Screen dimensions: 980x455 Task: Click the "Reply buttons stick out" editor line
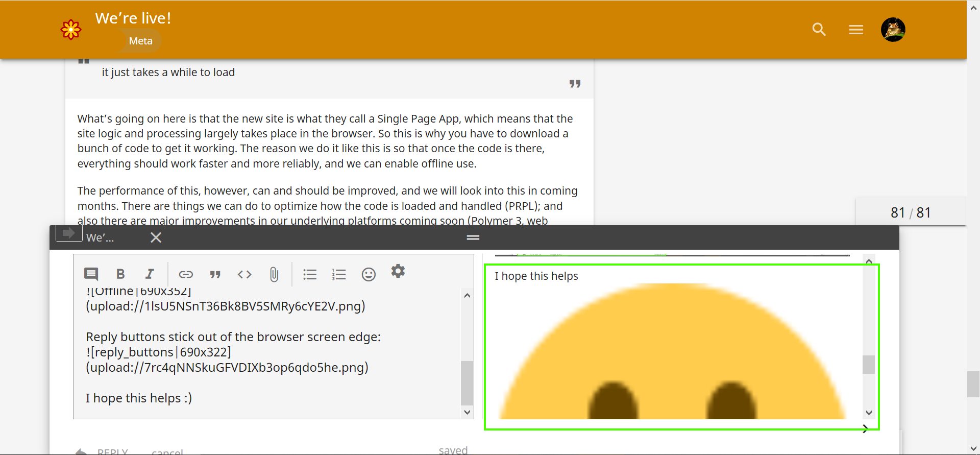(x=233, y=337)
